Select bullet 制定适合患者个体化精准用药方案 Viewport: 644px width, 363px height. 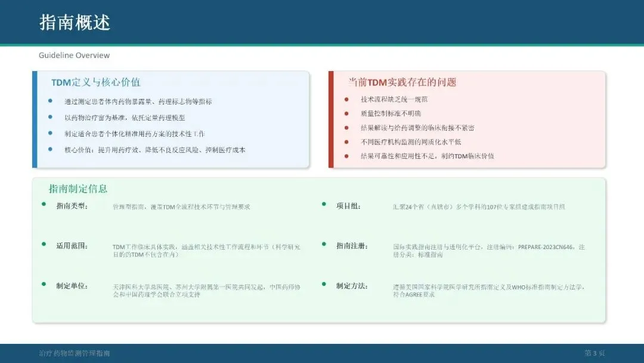tap(134, 134)
